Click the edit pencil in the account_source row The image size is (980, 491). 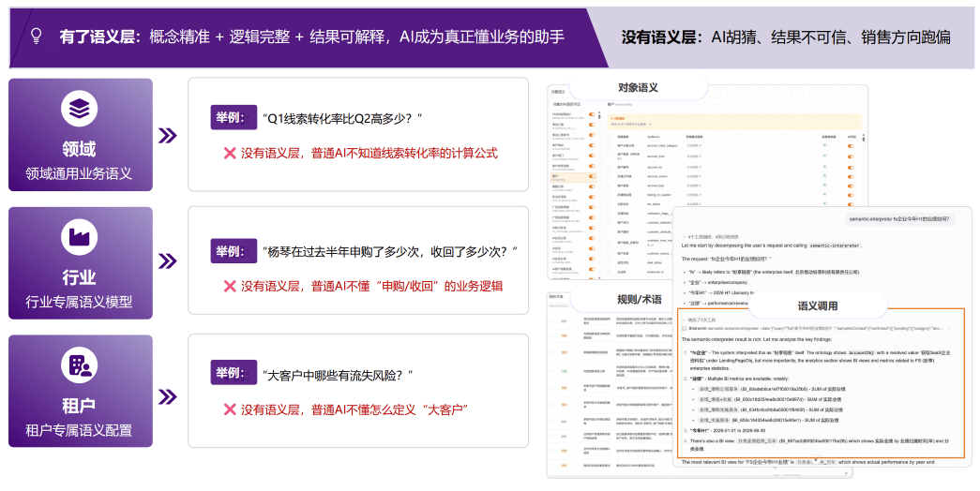(x=701, y=176)
